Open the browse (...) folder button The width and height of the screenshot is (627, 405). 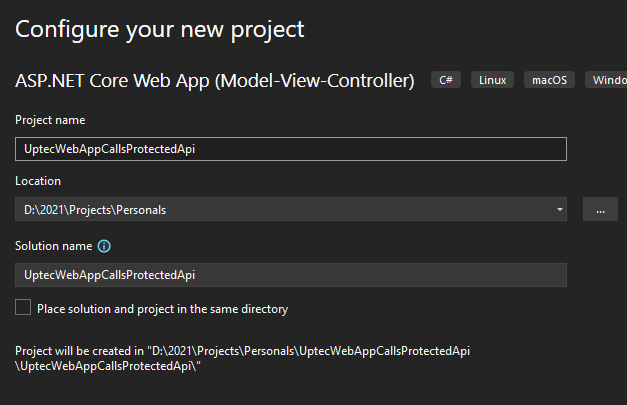(599, 209)
